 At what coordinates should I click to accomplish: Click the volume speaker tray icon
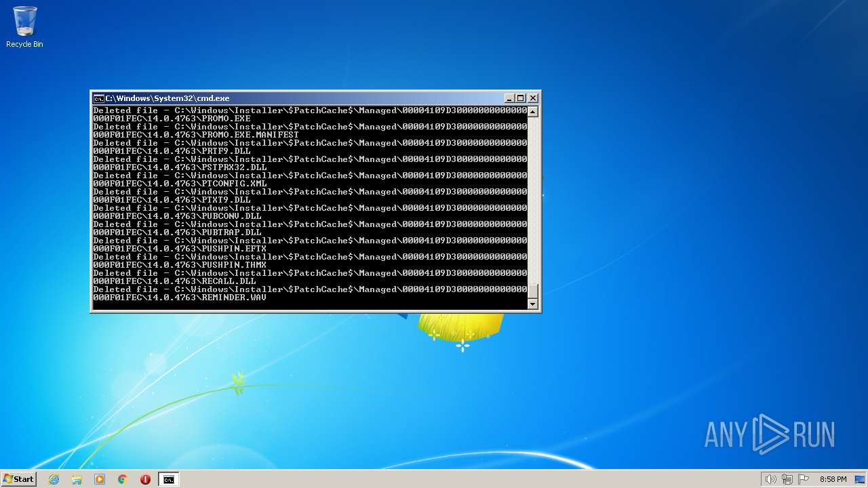(771, 479)
